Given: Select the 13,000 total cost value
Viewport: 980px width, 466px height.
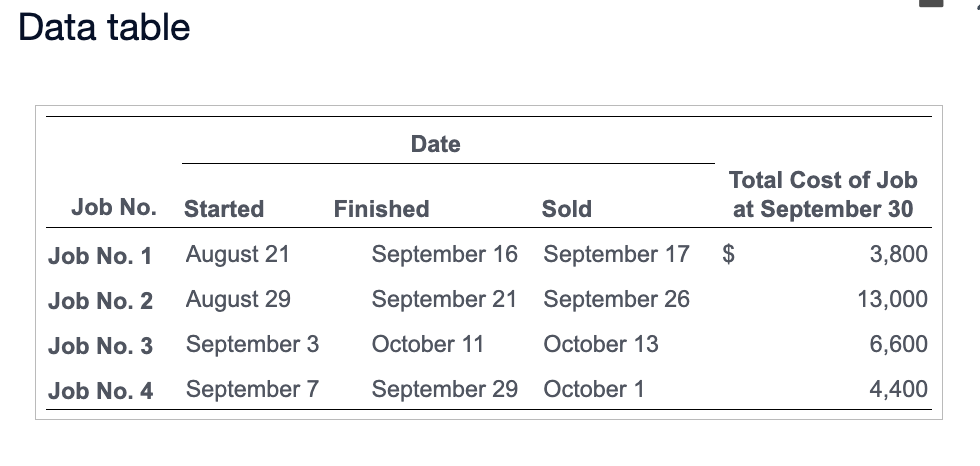Looking at the screenshot, I should [893, 299].
